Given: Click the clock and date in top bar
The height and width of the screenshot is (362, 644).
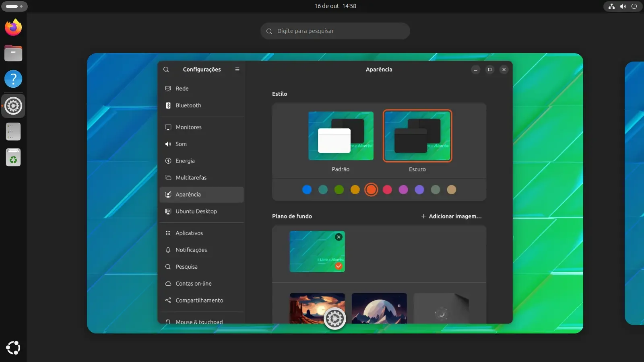Looking at the screenshot, I should [x=335, y=6].
